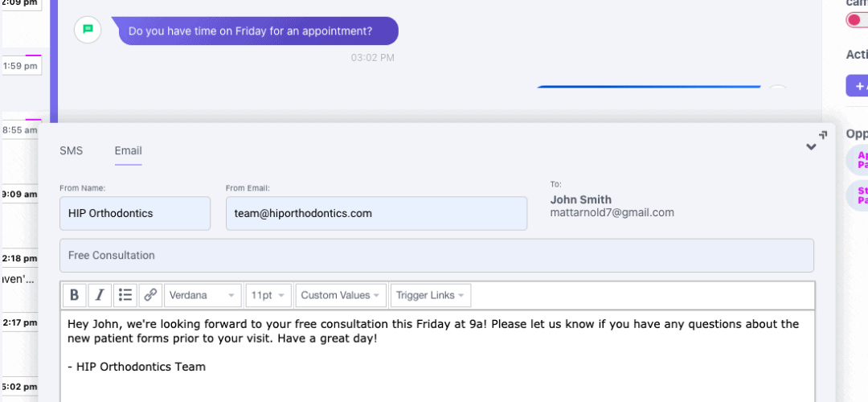Toggle bold formatting in email editor
Screen dimensions: 868x402
75,295
